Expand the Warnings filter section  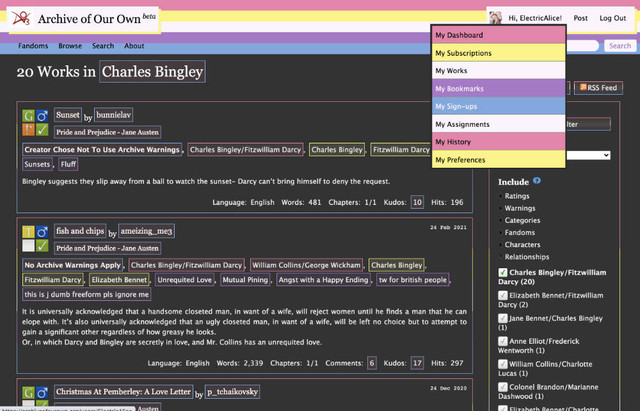click(x=520, y=208)
